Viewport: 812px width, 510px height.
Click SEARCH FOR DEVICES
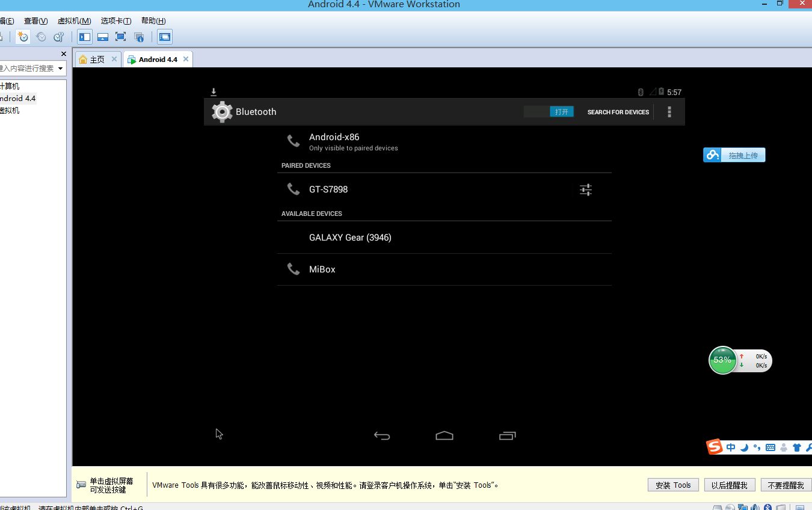pos(618,112)
